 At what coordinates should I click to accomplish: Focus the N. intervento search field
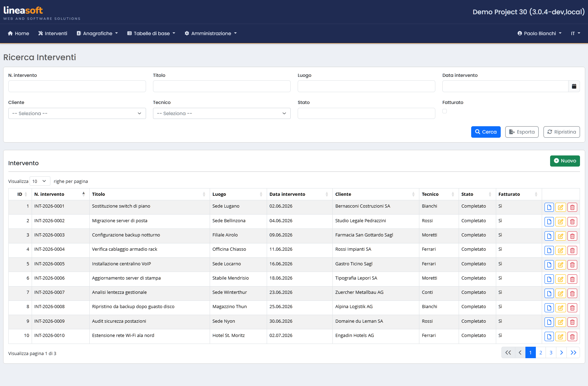point(77,86)
